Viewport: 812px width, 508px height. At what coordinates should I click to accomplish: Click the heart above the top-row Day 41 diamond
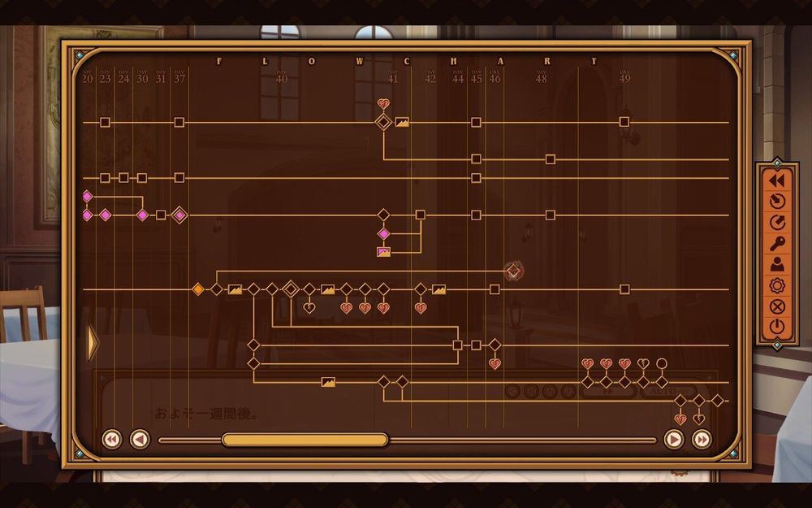(383, 104)
